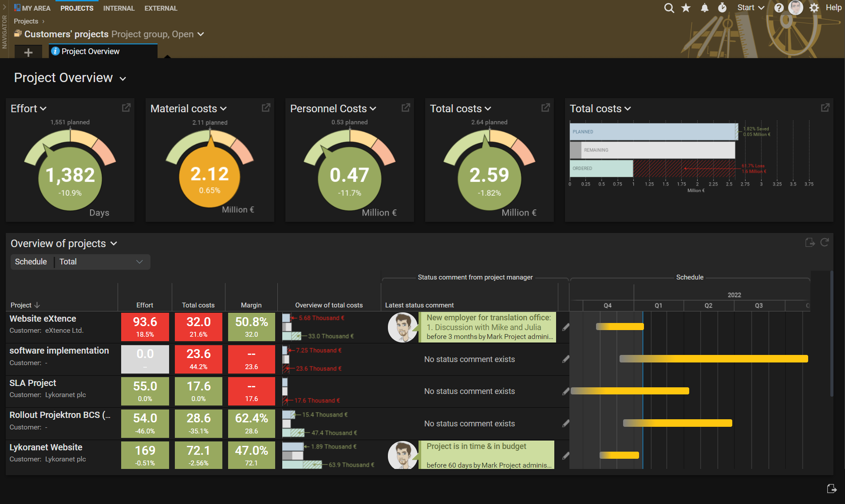Open the Start dropdown menu
Image resolution: width=845 pixels, height=504 pixels.
click(750, 7)
